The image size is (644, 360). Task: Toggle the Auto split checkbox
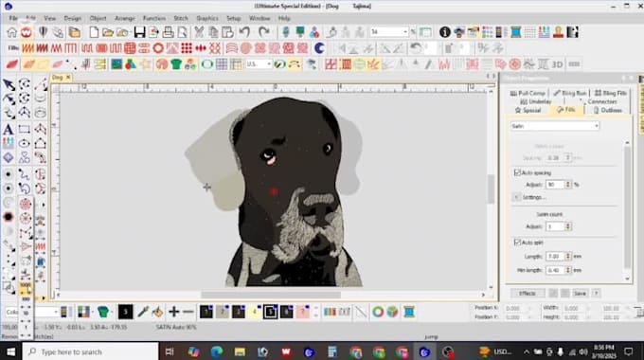pos(517,243)
